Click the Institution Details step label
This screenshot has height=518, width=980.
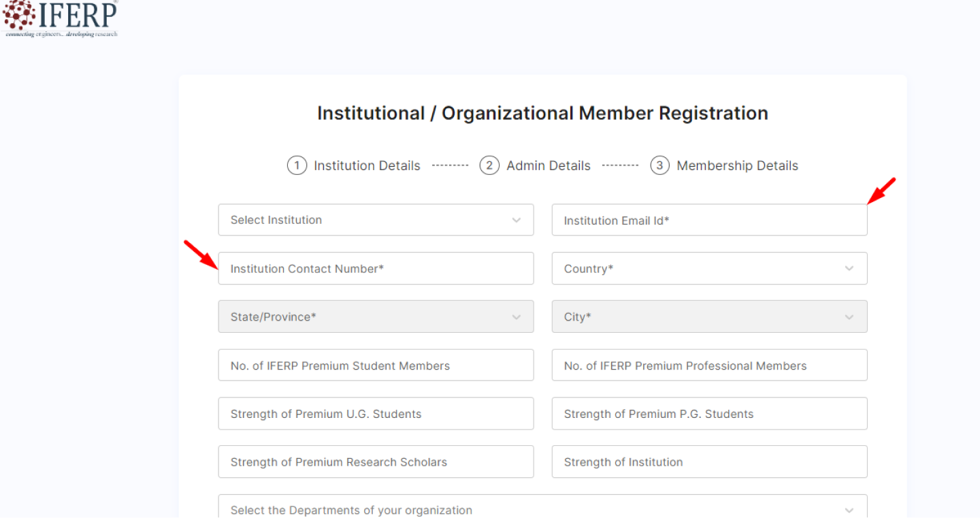point(367,165)
